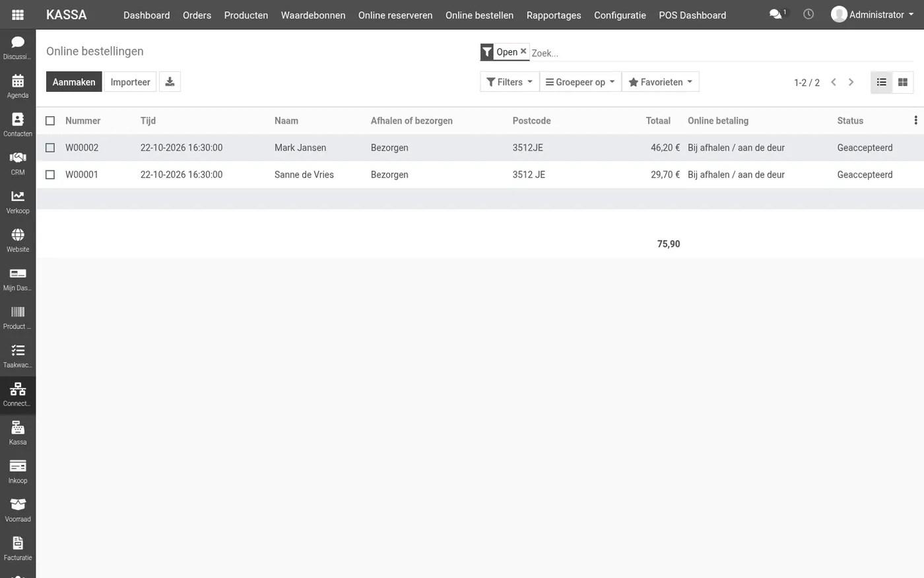Screen dimensions: 924x578
Task: Open Website app in sidebar
Action: pos(18,240)
